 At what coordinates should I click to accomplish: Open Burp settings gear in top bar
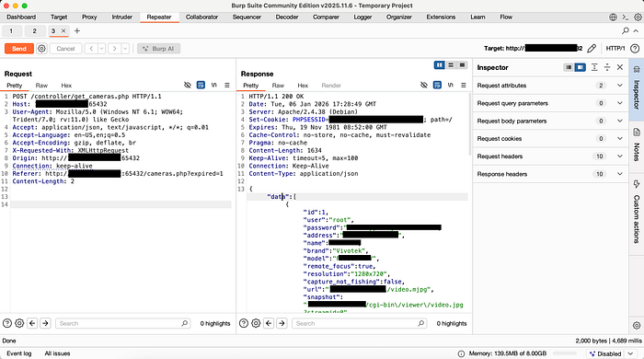(x=638, y=17)
